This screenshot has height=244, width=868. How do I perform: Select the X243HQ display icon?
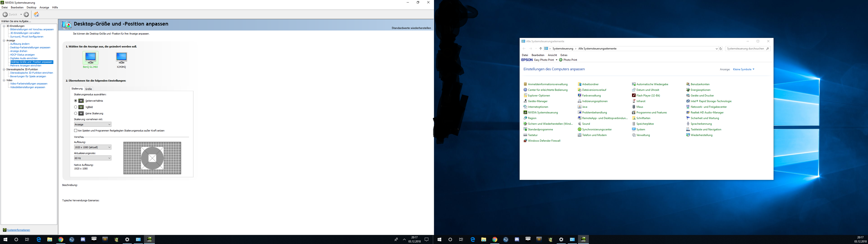click(121, 58)
